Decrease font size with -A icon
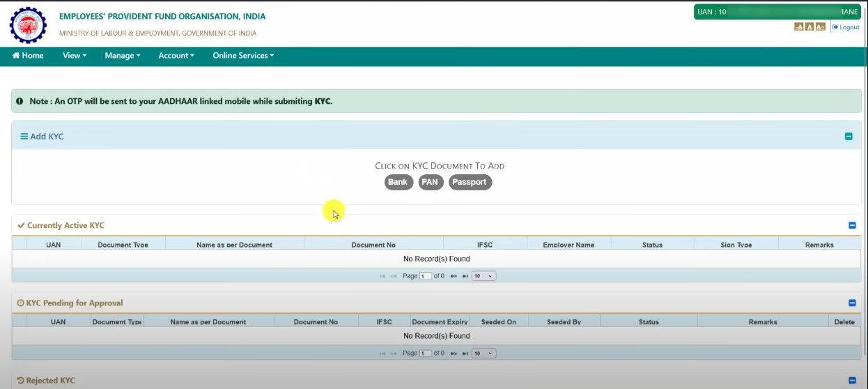Image resolution: width=868 pixels, height=389 pixels. pos(799,27)
